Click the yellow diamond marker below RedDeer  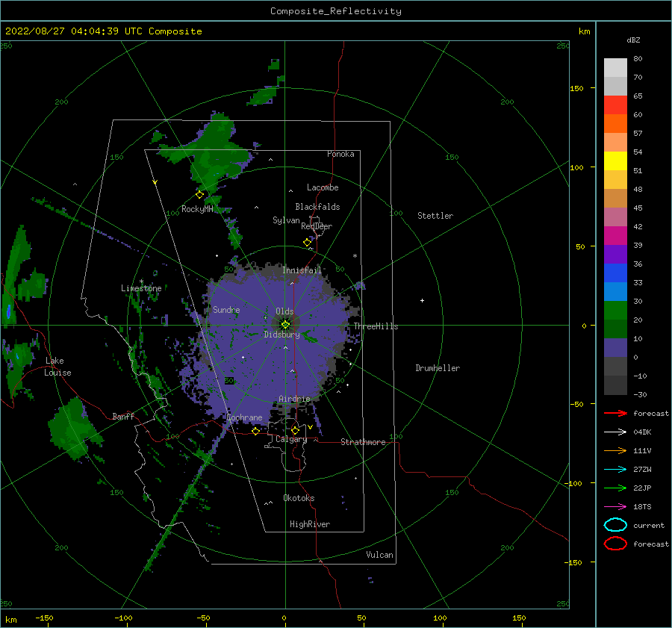point(307,243)
